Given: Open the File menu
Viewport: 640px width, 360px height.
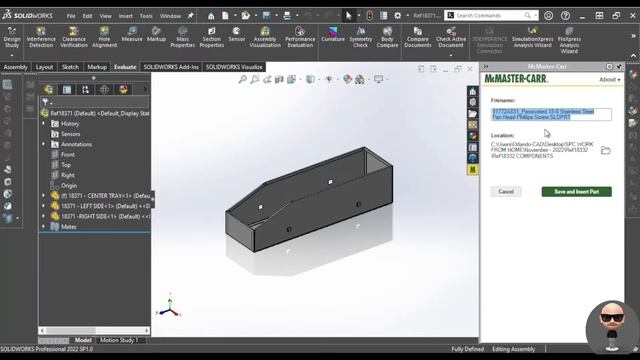Looking at the screenshot, I should point(71,16).
